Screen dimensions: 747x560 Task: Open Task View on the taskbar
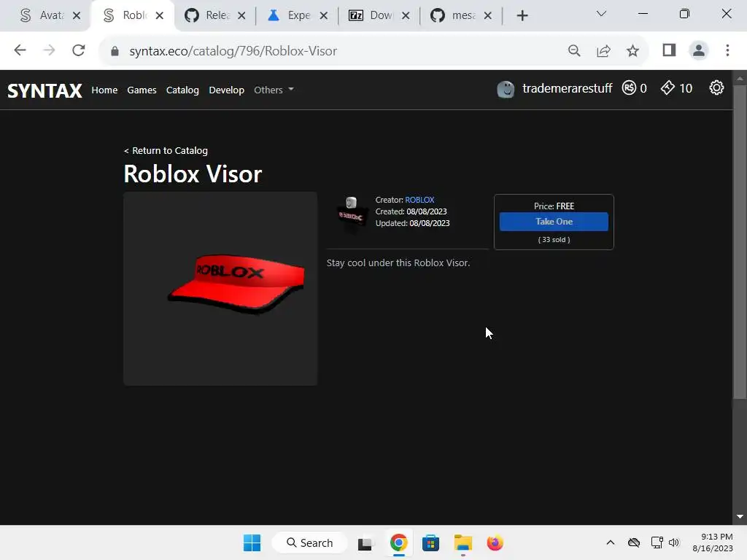pos(365,542)
